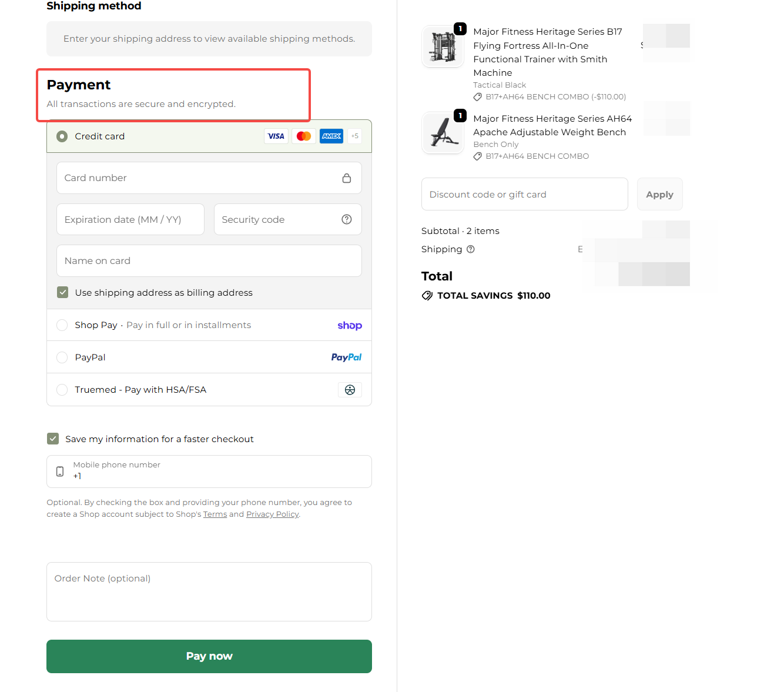Click the security code help icon
Viewport: 784px width, 692px height.
[x=347, y=219]
